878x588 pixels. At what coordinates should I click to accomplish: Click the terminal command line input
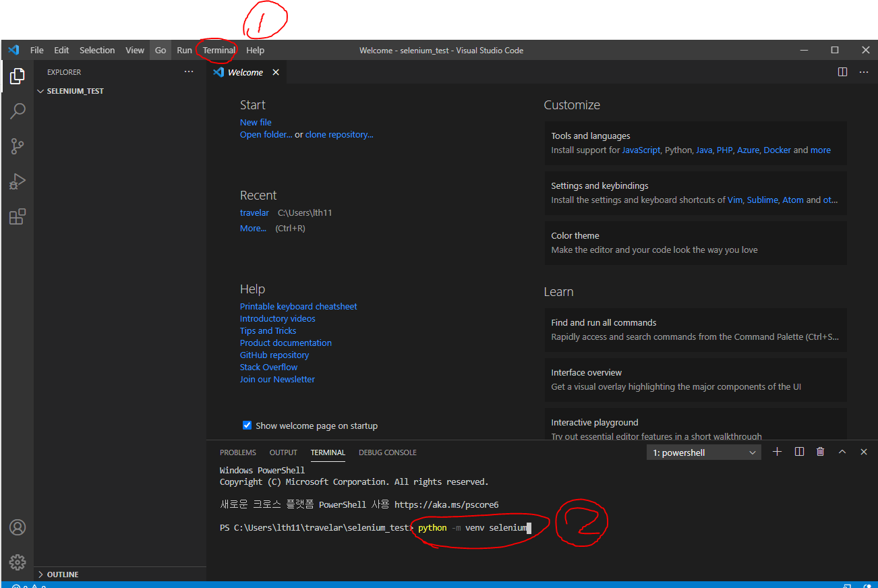tap(474, 527)
